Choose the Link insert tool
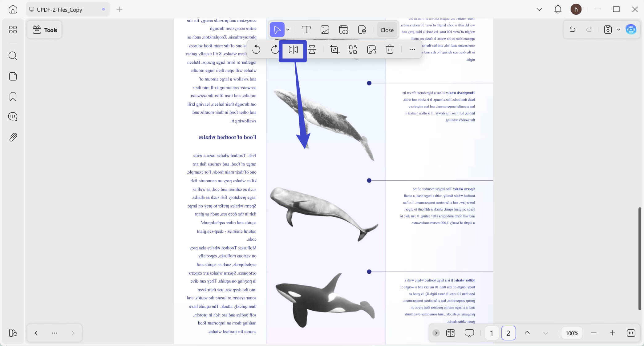Viewport: 644px width, 346px height. [343, 30]
